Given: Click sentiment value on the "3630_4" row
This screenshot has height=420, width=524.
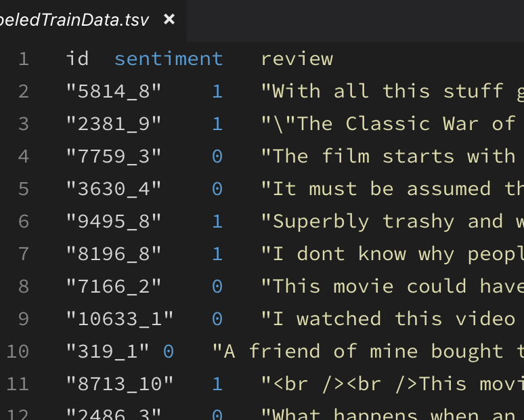Looking at the screenshot, I should click(x=217, y=189).
